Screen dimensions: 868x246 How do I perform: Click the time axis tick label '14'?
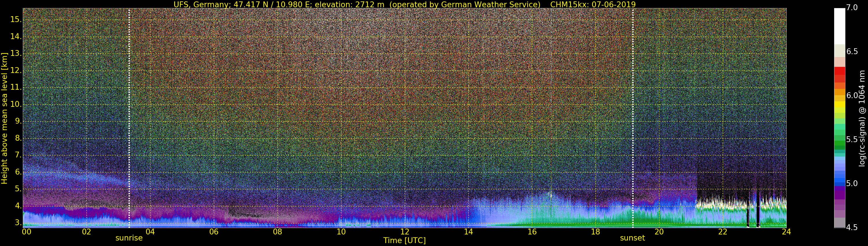(468, 232)
